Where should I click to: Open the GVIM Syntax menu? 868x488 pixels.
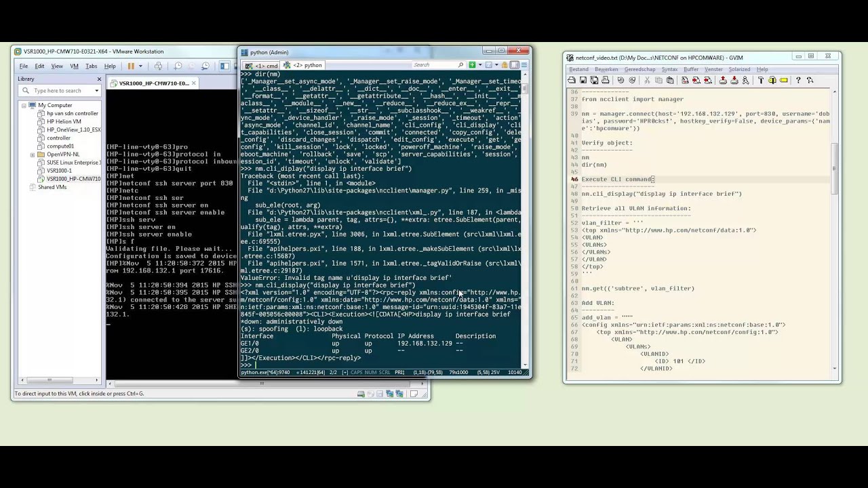[x=669, y=69]
